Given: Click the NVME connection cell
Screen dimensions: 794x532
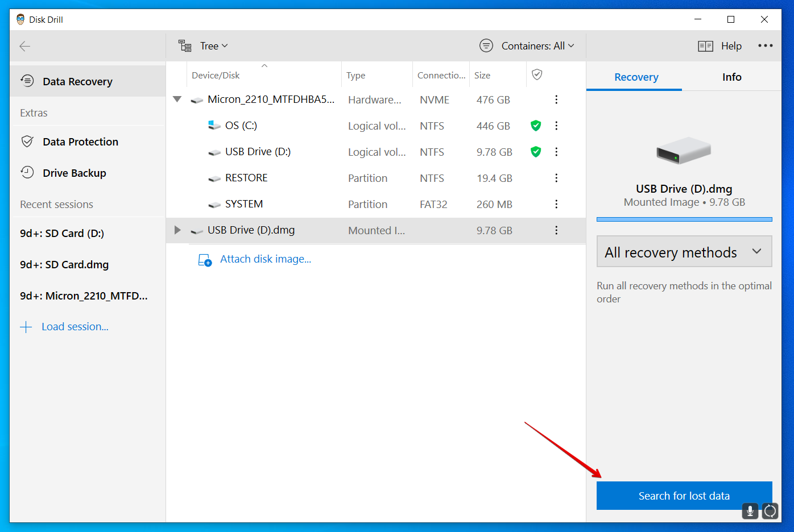Looking at the screenshot, I should click(435, 99).
